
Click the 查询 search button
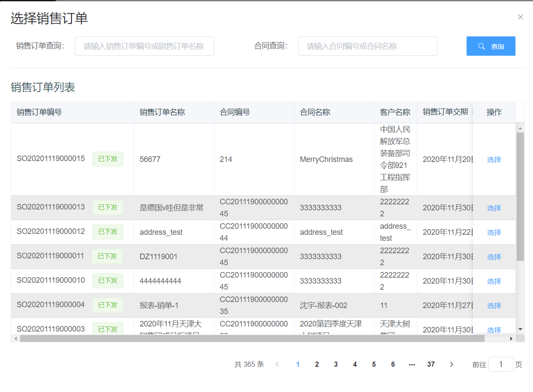pyautogui.click(x=491, y=46)
